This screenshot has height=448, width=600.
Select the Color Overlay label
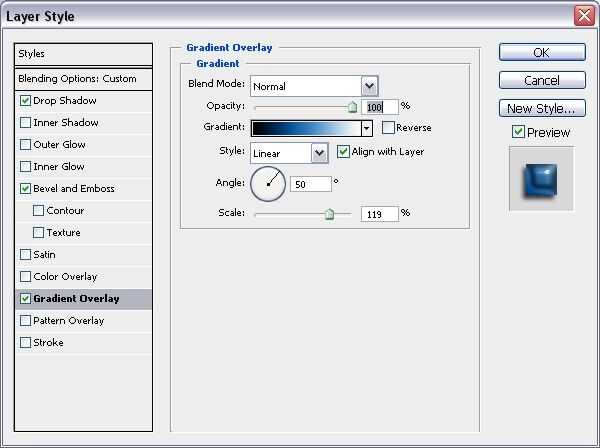coord(65,277)
